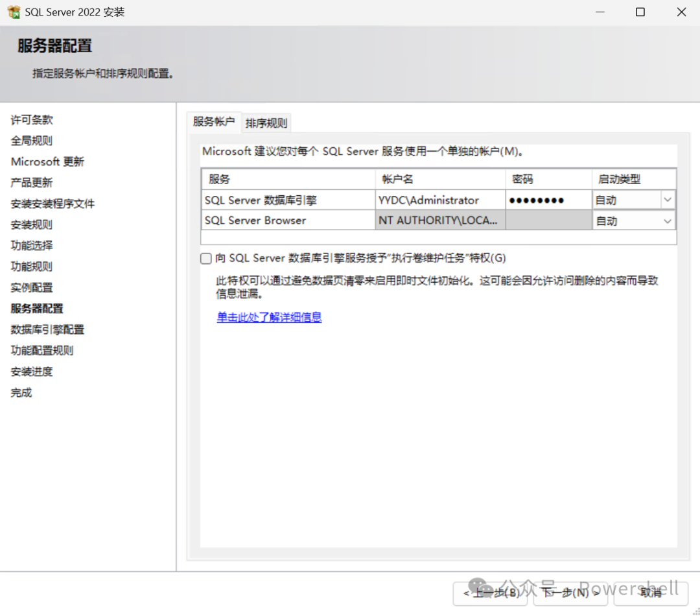Select Microsoft 更新 step in sidebar
700x616 pixels.
[x=48, y=161]
